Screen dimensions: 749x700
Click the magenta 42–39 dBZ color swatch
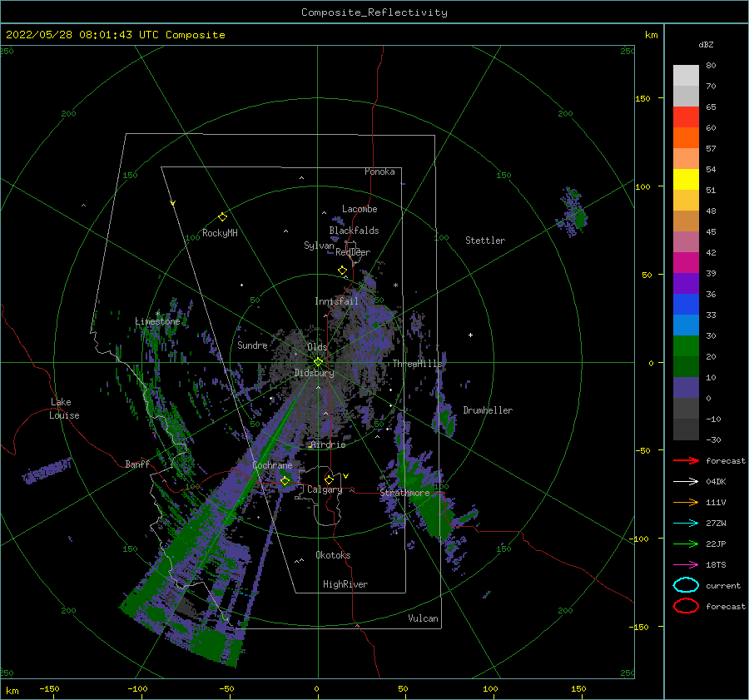686,263
